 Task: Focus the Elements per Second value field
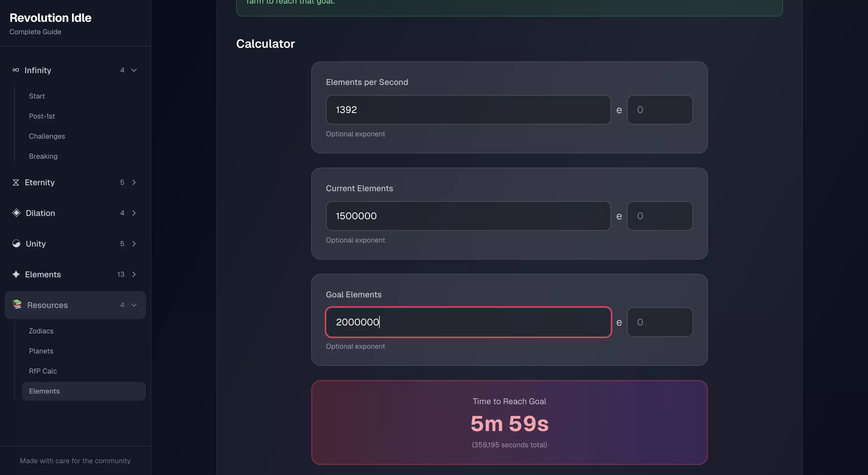[468, 110]
